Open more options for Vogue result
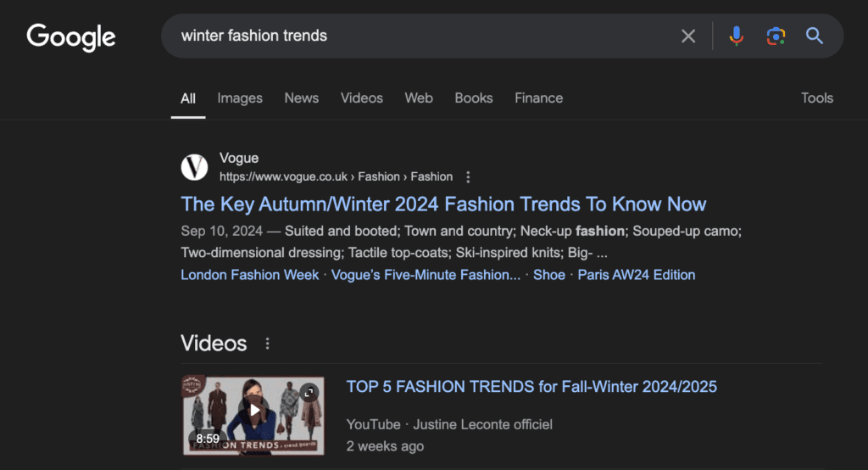This screenshot has height=470, width=868. coord(468,176)
